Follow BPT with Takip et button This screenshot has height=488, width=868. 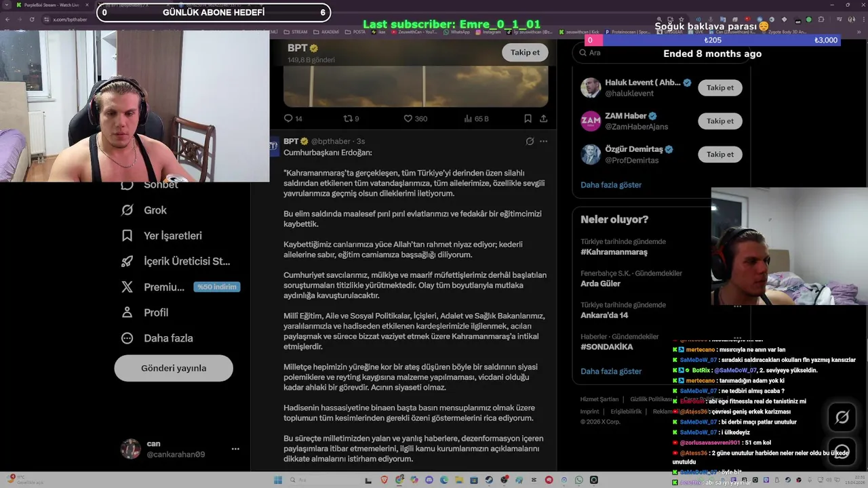(525, 52)
